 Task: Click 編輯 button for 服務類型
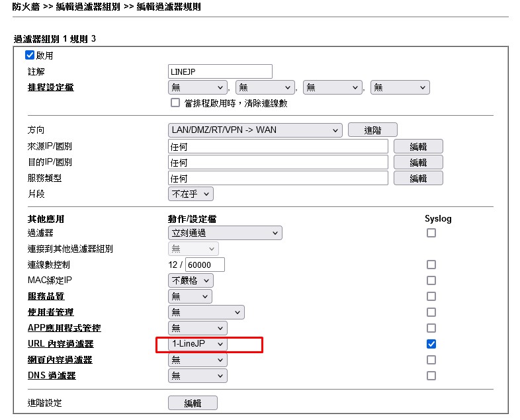click(418, 178)
